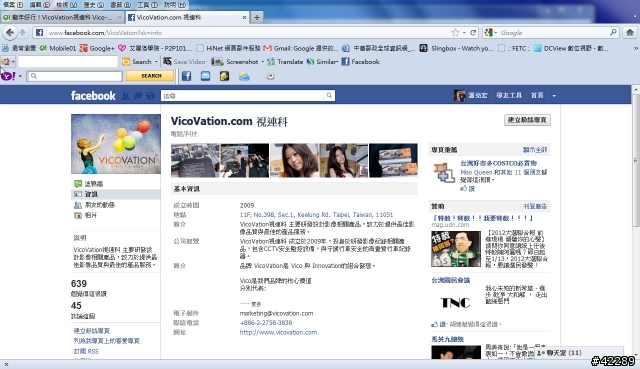Click the address link 11F, No.398 Keelung Rd
Image resolution: width=640 pixels, height=369 pixels.
pos(316,215)
